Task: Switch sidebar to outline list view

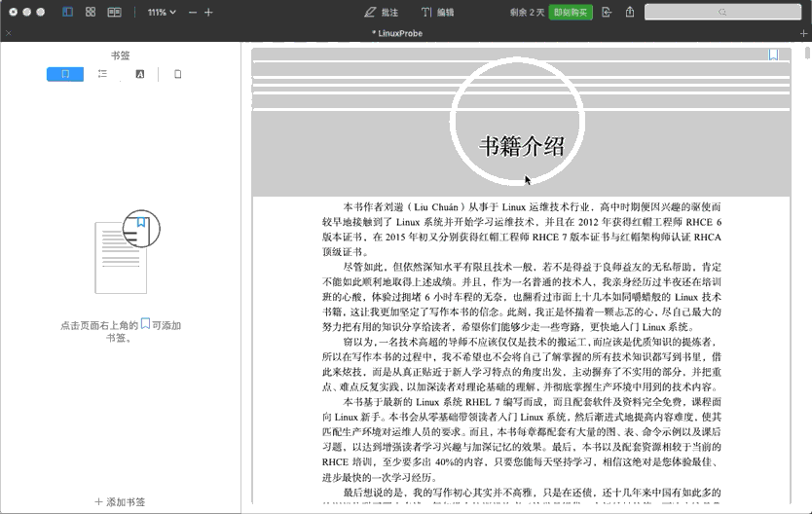Action: [102, 74]
